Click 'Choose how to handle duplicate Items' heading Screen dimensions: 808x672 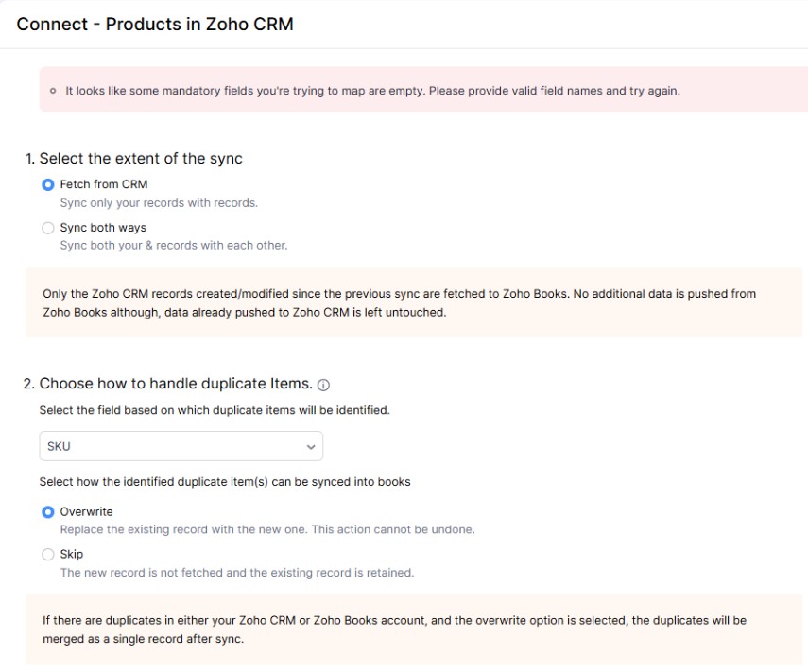click(175, 383)
